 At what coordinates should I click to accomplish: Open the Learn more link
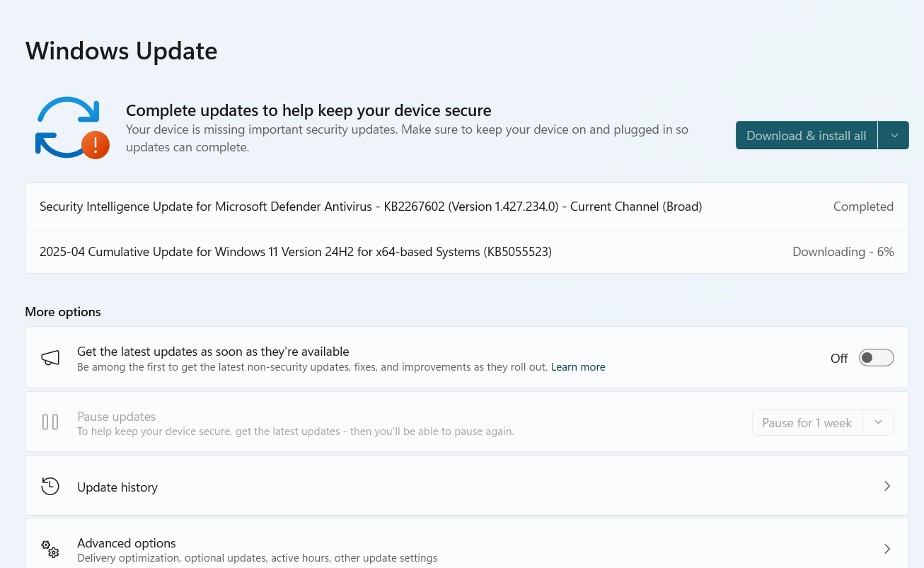pyautogui.click(x=578, y=367)
